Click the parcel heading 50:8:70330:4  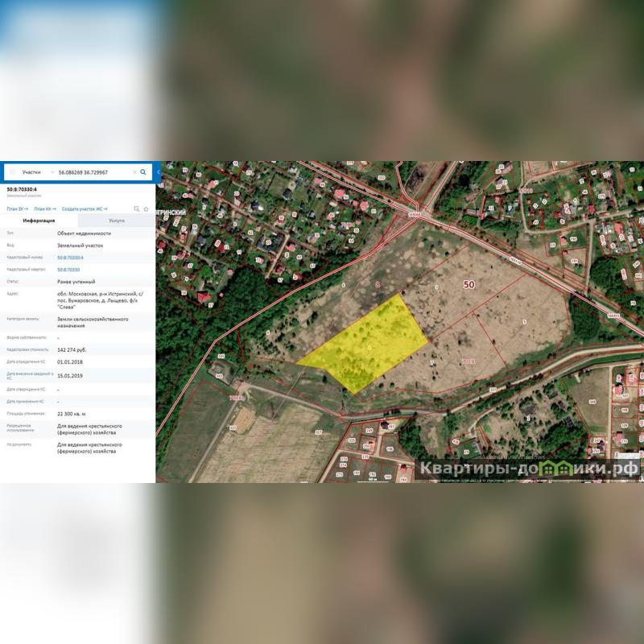pos(22,188)
